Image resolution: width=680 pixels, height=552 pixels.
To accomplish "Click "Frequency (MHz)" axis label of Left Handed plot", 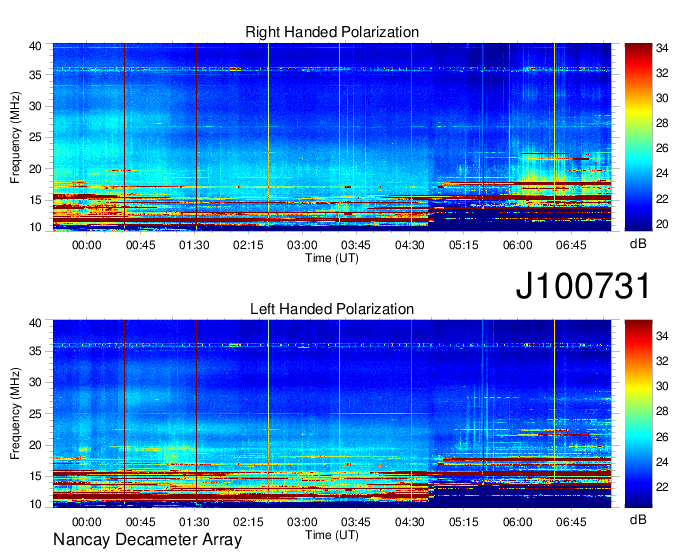I will coord(15,414).
